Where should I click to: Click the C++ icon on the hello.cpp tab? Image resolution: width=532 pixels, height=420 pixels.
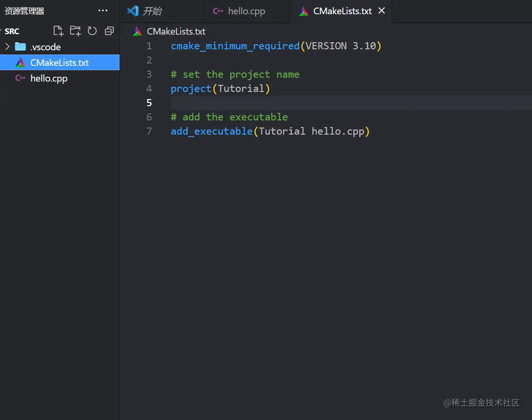218,11
